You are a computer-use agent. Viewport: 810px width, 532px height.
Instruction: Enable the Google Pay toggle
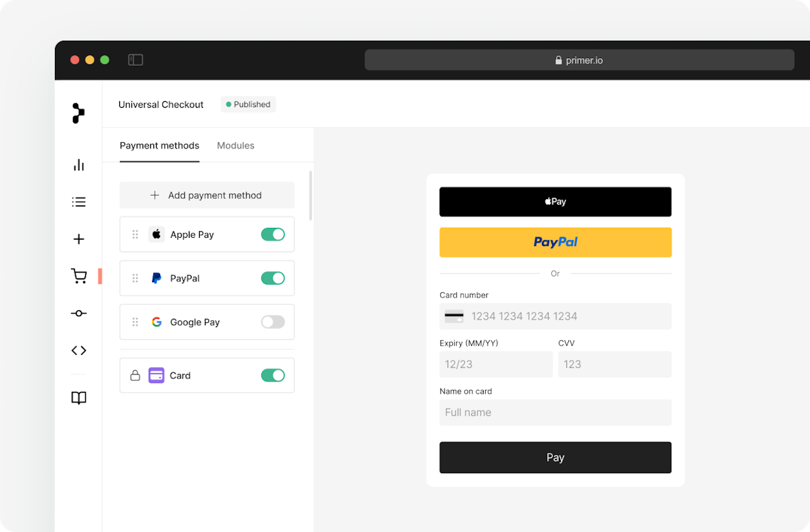pos(273,322)
